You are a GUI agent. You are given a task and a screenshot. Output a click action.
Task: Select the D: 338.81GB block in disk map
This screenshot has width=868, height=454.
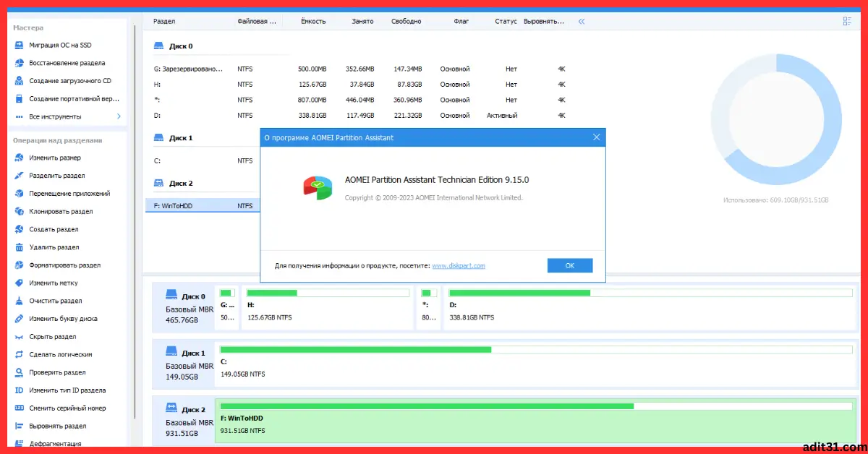coord(650,307)
